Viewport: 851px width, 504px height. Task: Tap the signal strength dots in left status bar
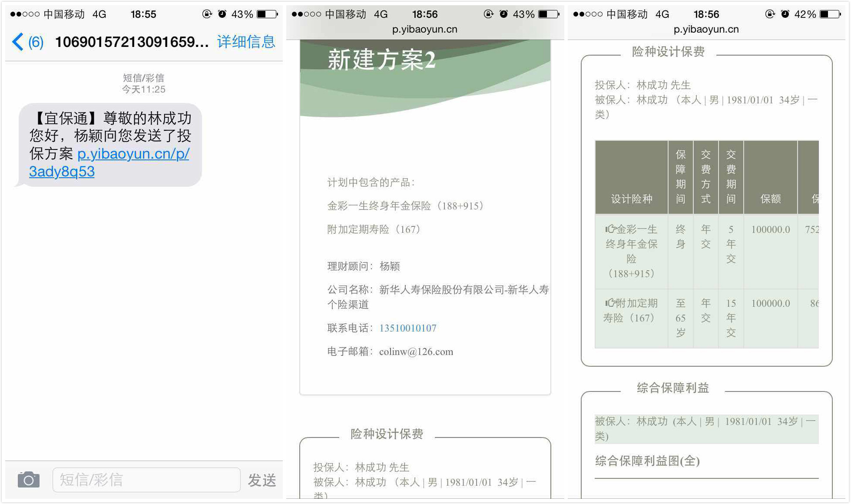pyautogui.click(x=25, y=14)
